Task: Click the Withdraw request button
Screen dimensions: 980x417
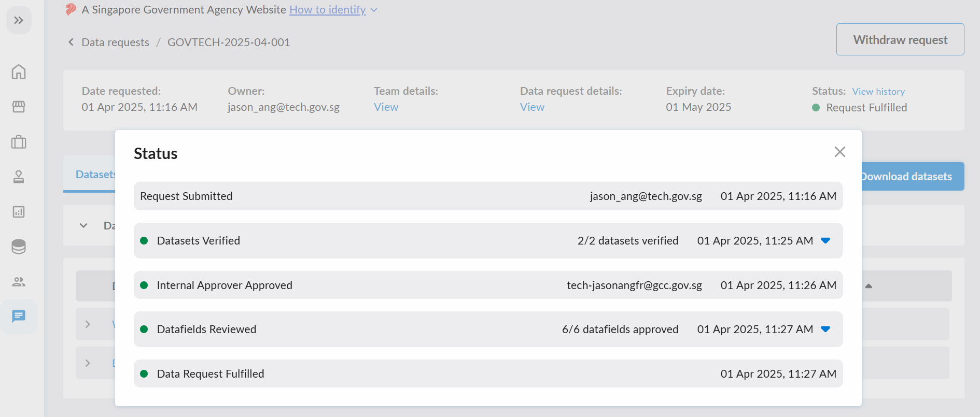Action: pos(900,39)
